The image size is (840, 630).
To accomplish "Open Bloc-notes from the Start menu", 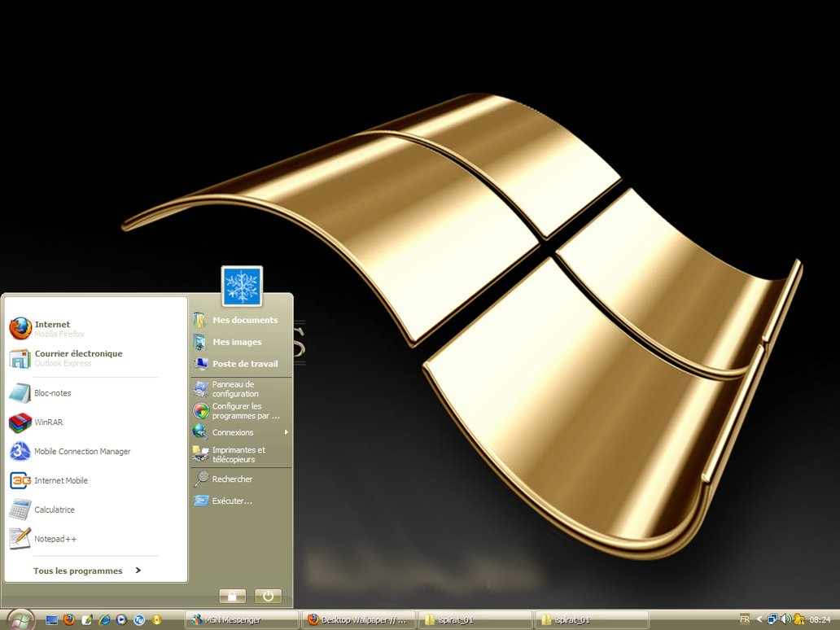I will coord(96,392).
